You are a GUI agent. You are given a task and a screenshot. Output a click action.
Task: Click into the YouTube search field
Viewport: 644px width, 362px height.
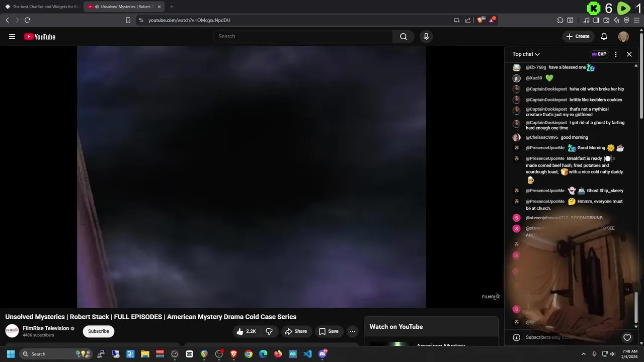tap(303, 36)
